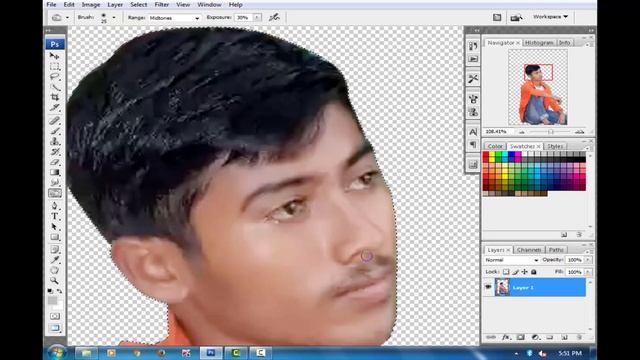Delete layer using Layers panel trash
The height and width of the screenshot is (360, 640).
pyautogui.click(x=579, y=337)
